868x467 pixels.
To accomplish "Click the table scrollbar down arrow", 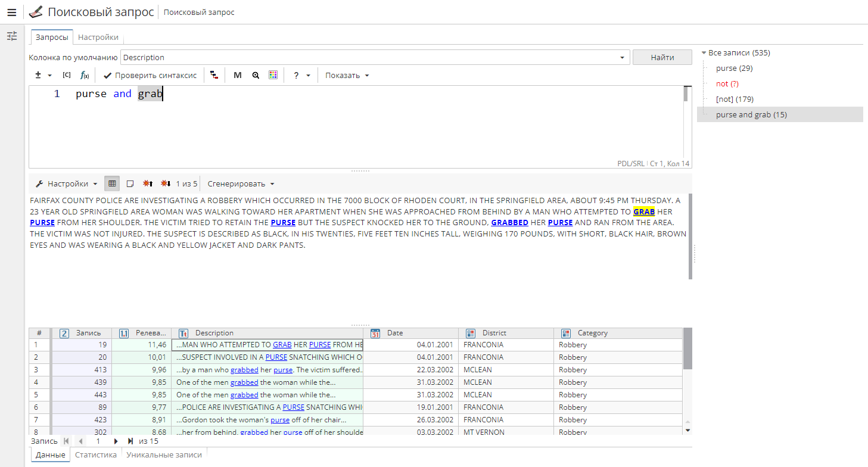I will coord(687,429).
